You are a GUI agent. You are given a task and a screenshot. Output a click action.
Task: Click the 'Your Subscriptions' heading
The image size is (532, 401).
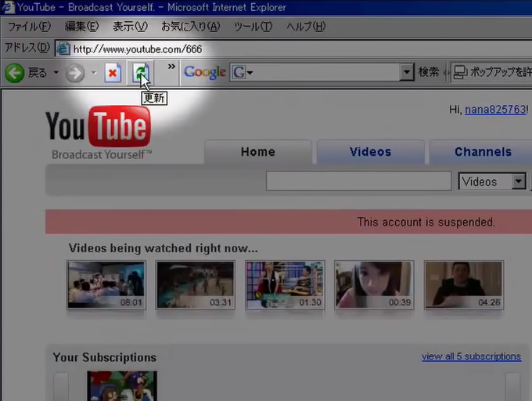pos(105,357)
